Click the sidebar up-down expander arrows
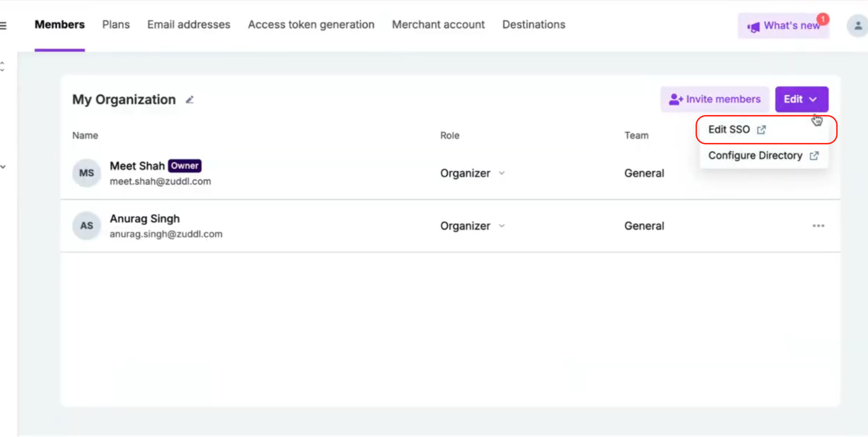868x437 pixels. (2, 66)
